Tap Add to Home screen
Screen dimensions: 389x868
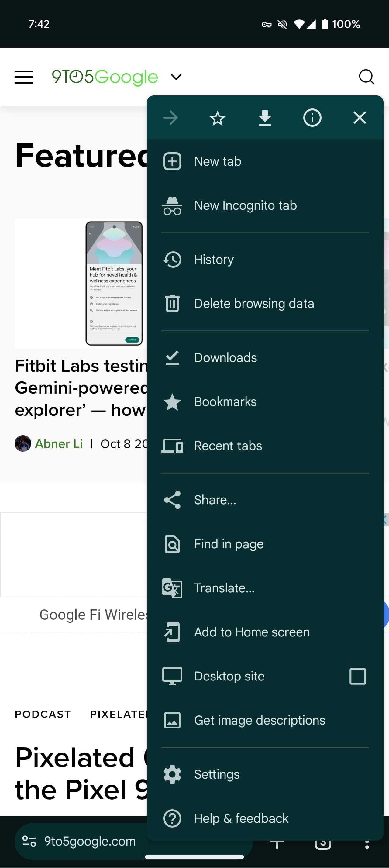252,632
